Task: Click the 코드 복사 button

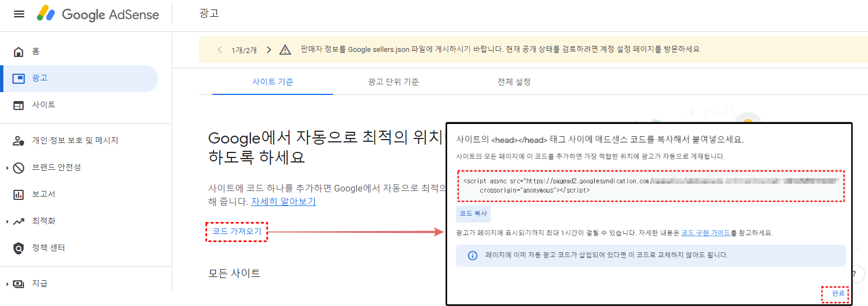Action: click(x=473, y=214)
